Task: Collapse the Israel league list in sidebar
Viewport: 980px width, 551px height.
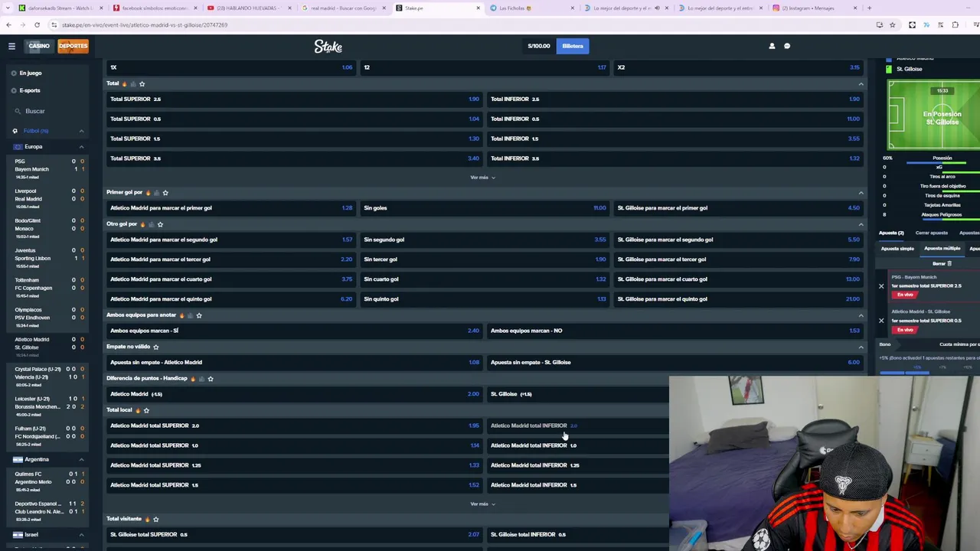Action: pos(81,534)
